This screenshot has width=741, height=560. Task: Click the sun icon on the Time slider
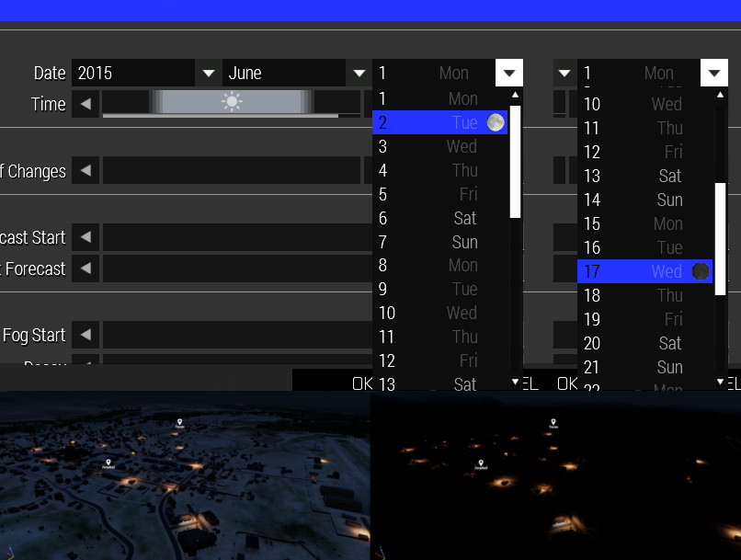[x=232, y=102]
